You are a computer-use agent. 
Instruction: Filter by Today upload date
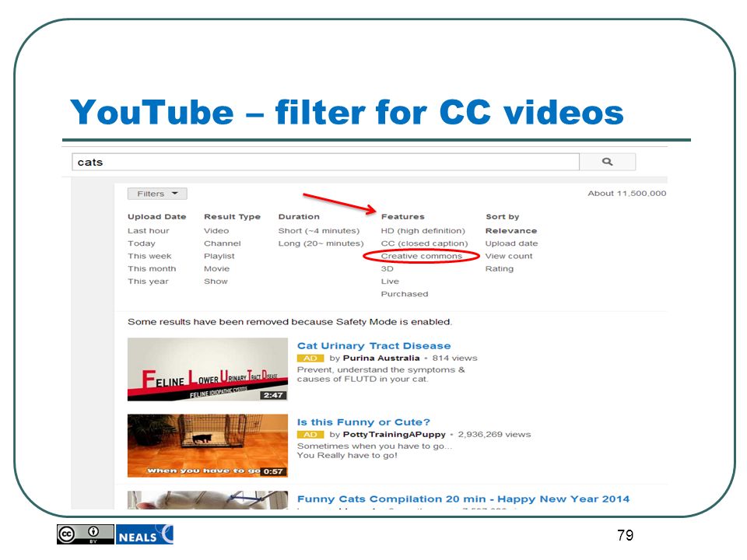click(x=142, y=243)
